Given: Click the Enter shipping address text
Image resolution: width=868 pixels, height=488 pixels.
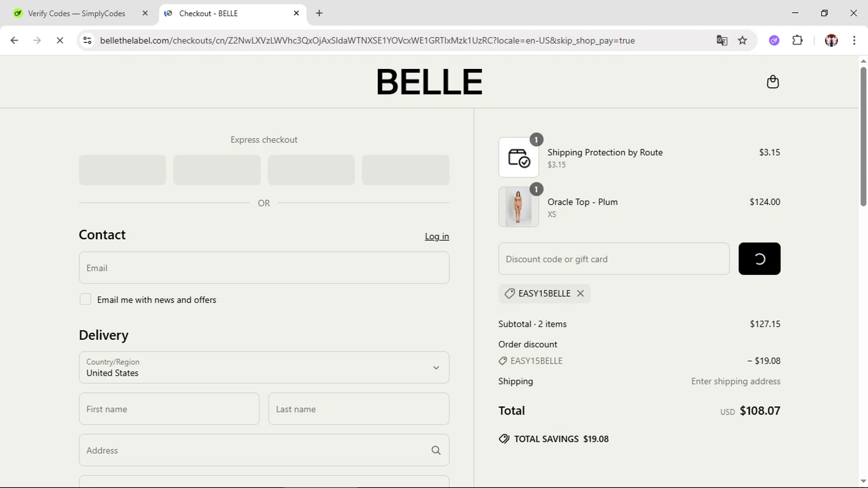Looking at the screenshot, I should point(735,381).
